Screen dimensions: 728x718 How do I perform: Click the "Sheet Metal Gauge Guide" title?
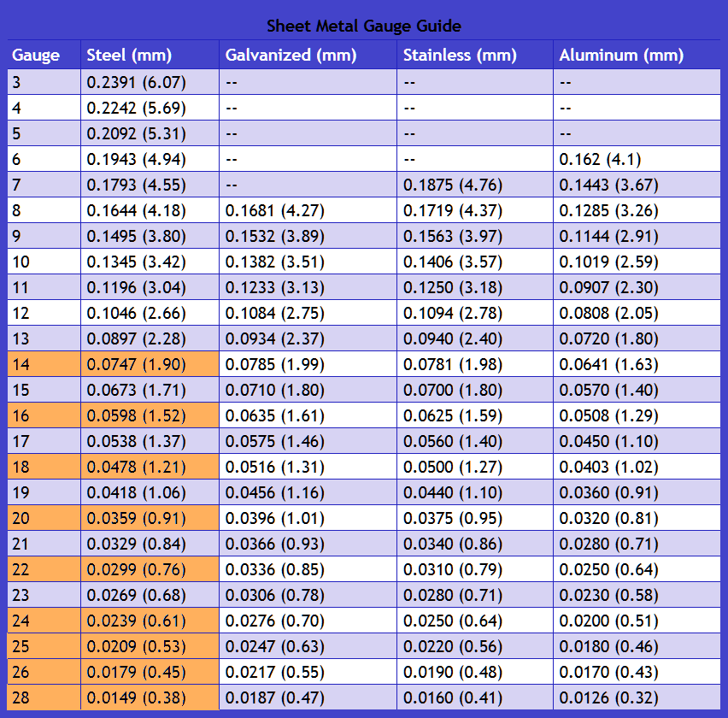(364, 26)
